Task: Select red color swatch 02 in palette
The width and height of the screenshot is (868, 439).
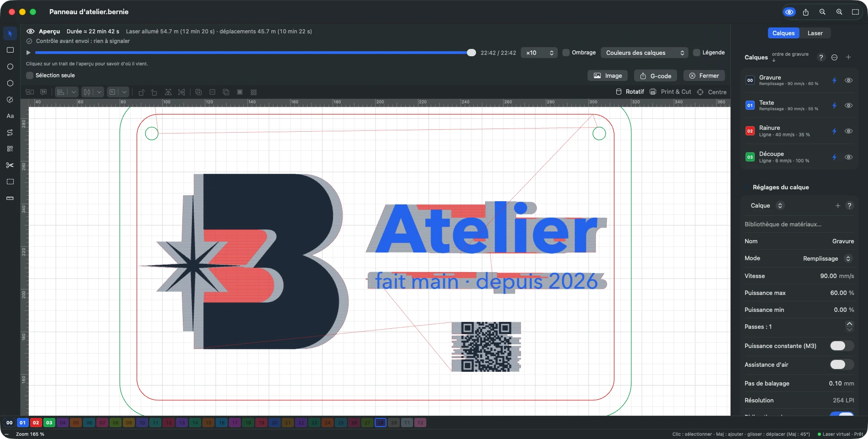Action: tap(36, 423)
